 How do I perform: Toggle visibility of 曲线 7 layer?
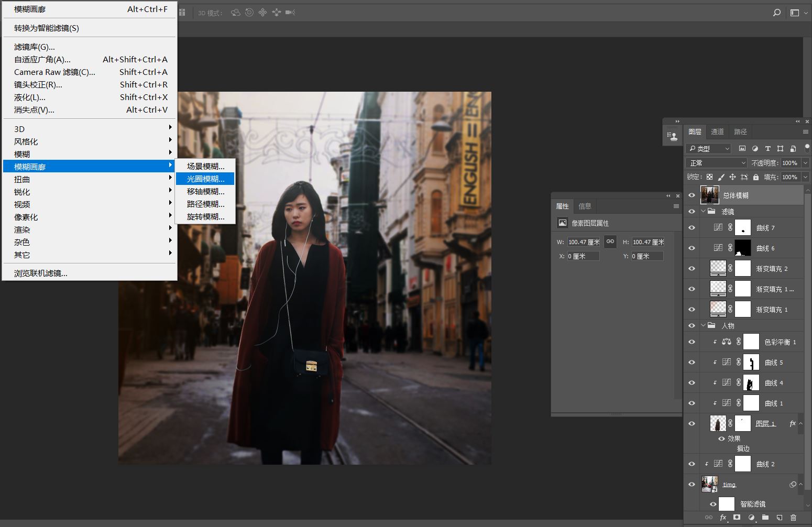pos(692,228)
